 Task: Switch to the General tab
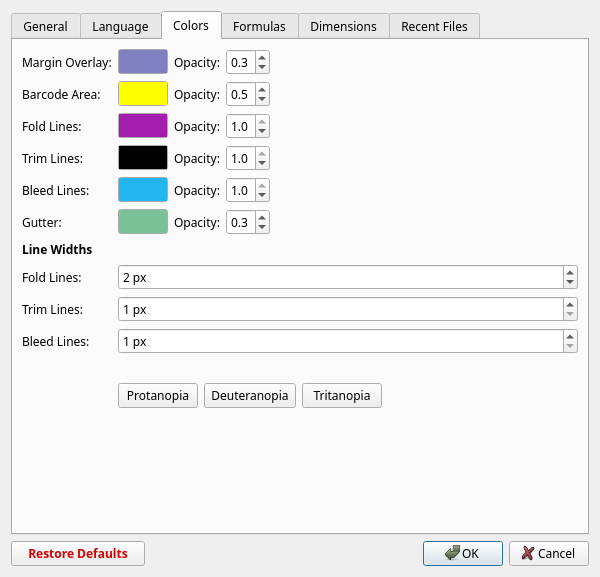click(x=45, y=26)
